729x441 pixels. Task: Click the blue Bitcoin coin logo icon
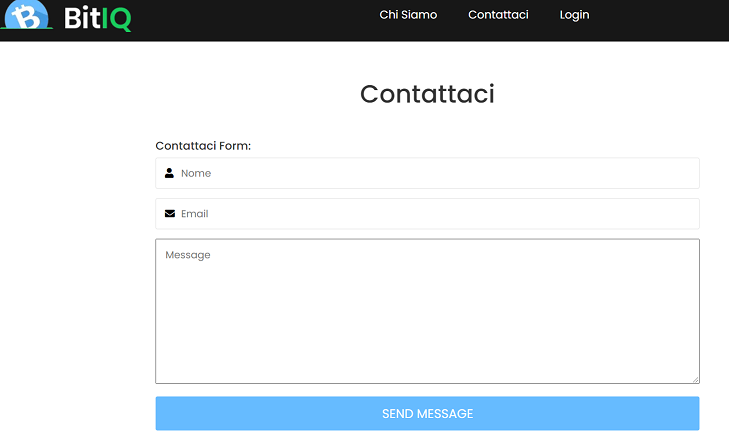[26, 15]
